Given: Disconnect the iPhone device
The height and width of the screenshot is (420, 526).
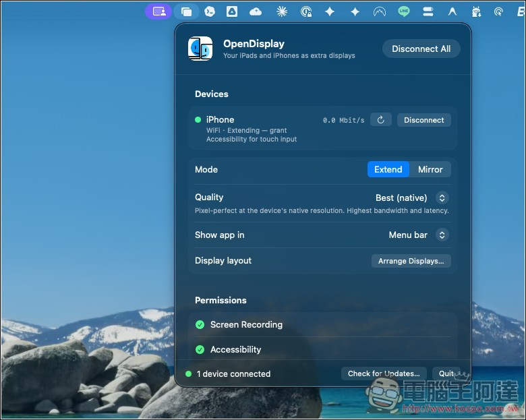Looking at the screenshot, I should click(423, 120).
